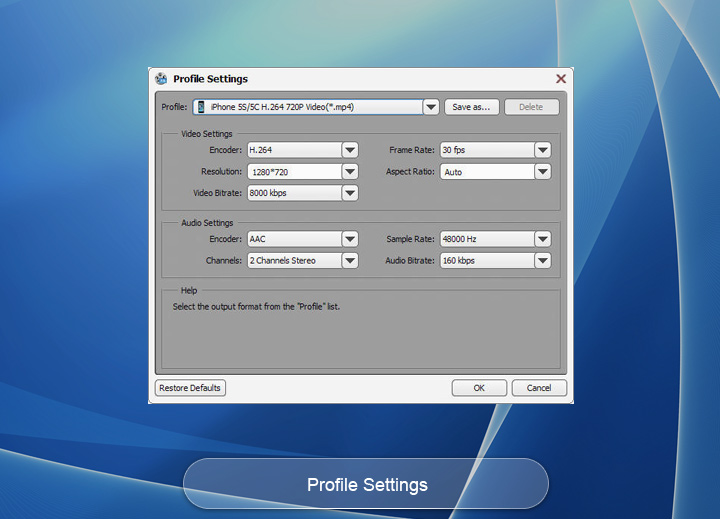Expand the Video Bitrate dropdown arrow
The width and height of the screenshot is (720, 519).
pos(350,193)
